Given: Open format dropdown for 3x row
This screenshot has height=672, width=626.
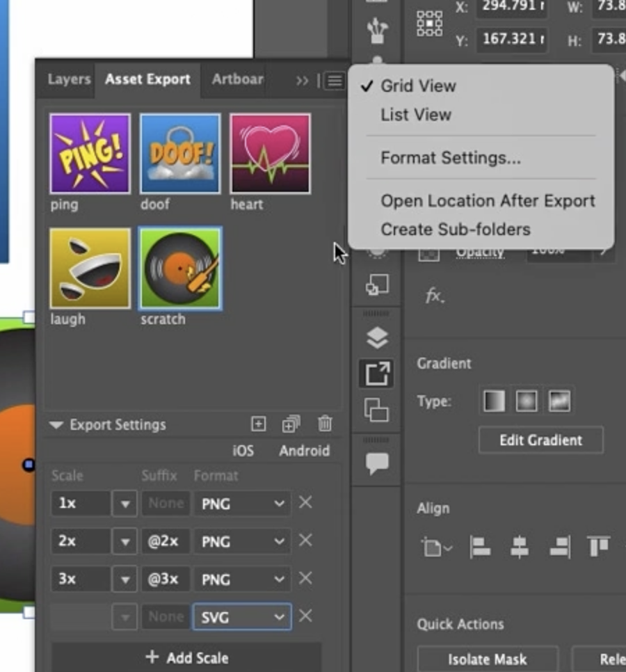Looking at the screenshot, I should point(243,579).
